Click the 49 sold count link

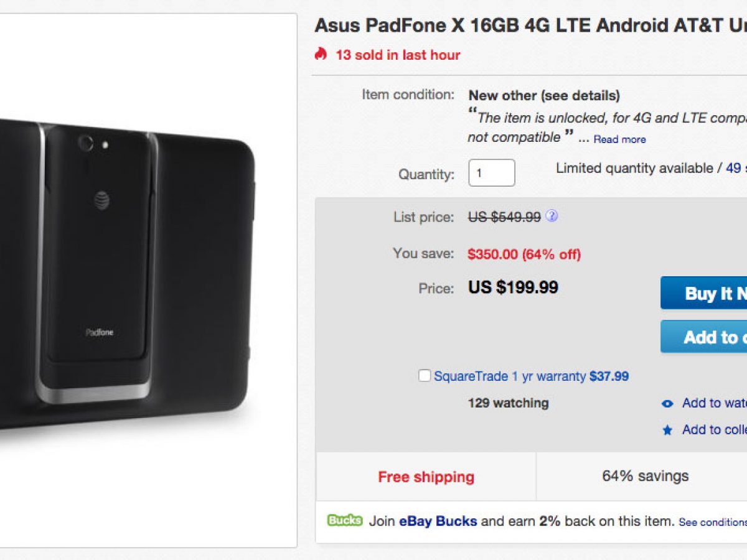[736, 168]
